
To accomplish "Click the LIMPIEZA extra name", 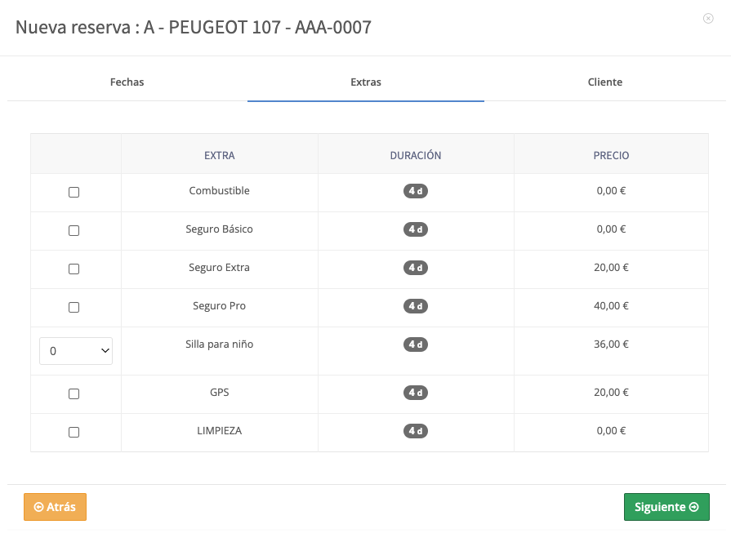I will (220, 431).
